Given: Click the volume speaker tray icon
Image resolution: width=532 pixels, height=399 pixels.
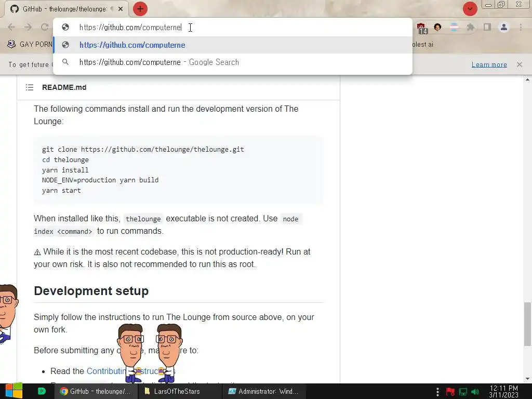Looking at the screenshot, I should pos(475,392).
